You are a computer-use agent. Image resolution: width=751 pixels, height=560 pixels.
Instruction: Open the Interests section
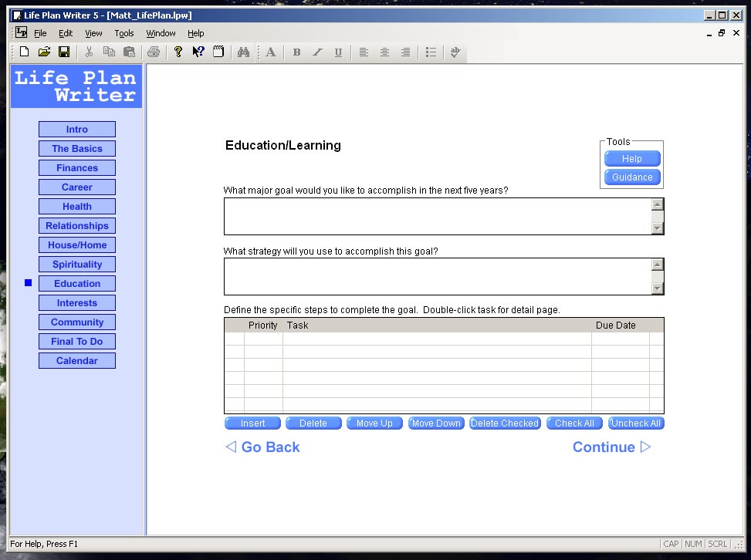coord(77,303)
